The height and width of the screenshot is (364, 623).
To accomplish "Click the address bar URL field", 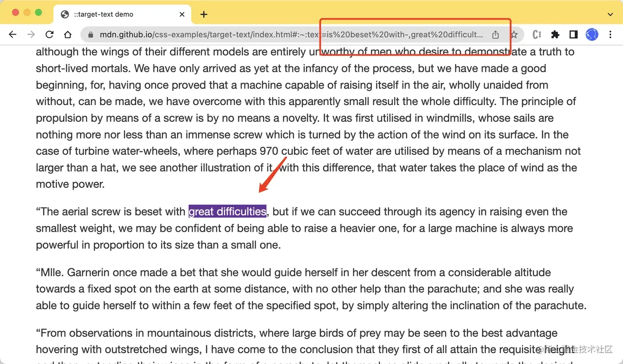I will [x=291, y=34].
